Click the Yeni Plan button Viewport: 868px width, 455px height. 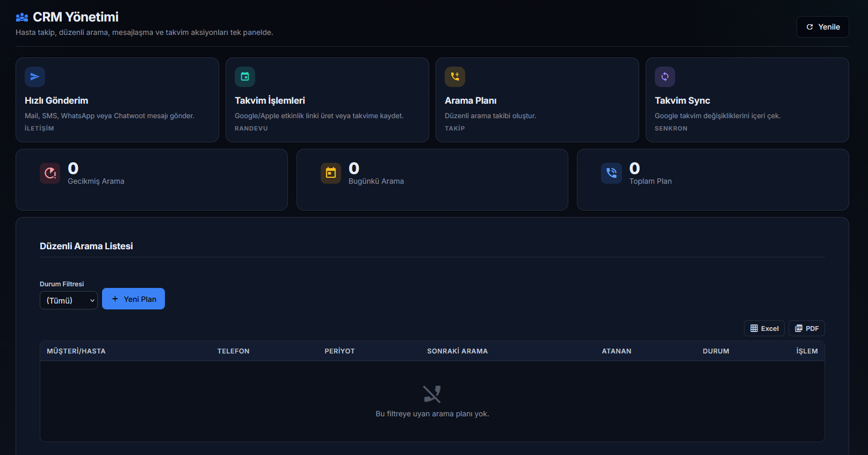point(133,299)
